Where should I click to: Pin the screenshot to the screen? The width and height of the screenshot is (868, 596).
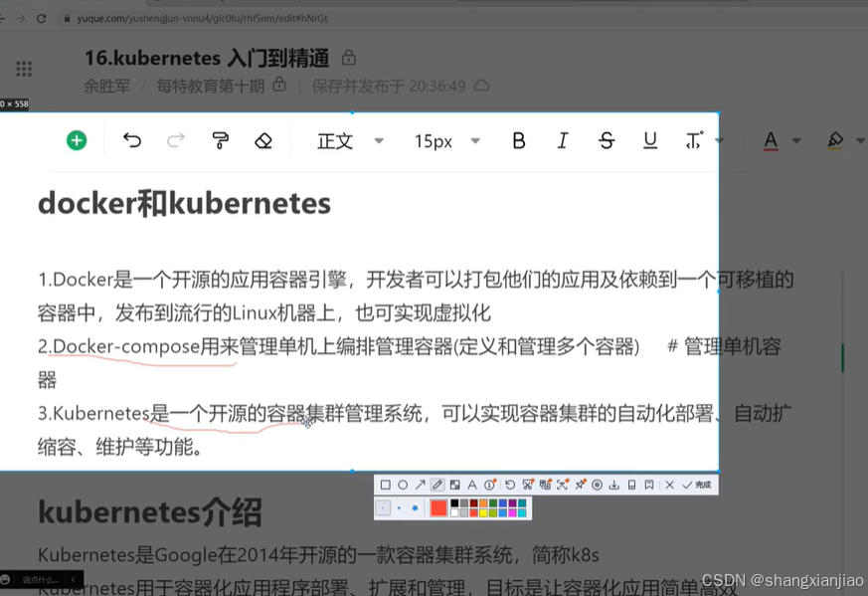tap(580, 485)
